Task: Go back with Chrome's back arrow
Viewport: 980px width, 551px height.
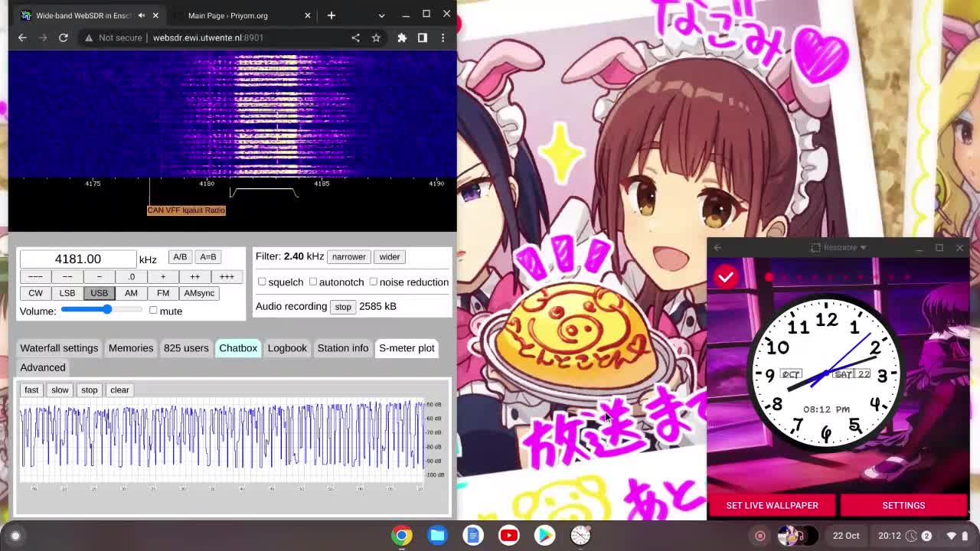Action: point(22,37)
